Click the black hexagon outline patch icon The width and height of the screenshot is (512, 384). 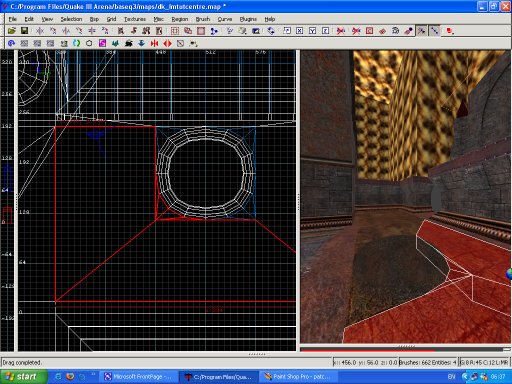[x=89, y=43]
